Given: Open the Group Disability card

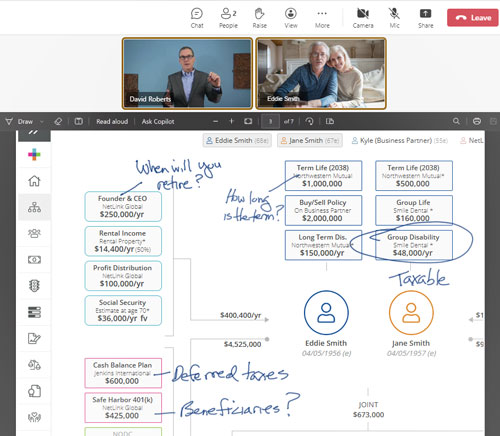Looking at the screenshot, I should (x=414, y=245).
